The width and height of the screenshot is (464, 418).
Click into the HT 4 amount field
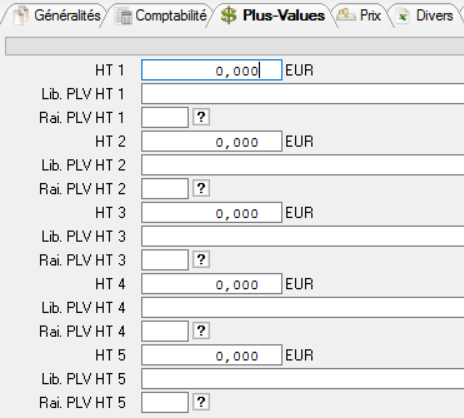coord(212,284)
